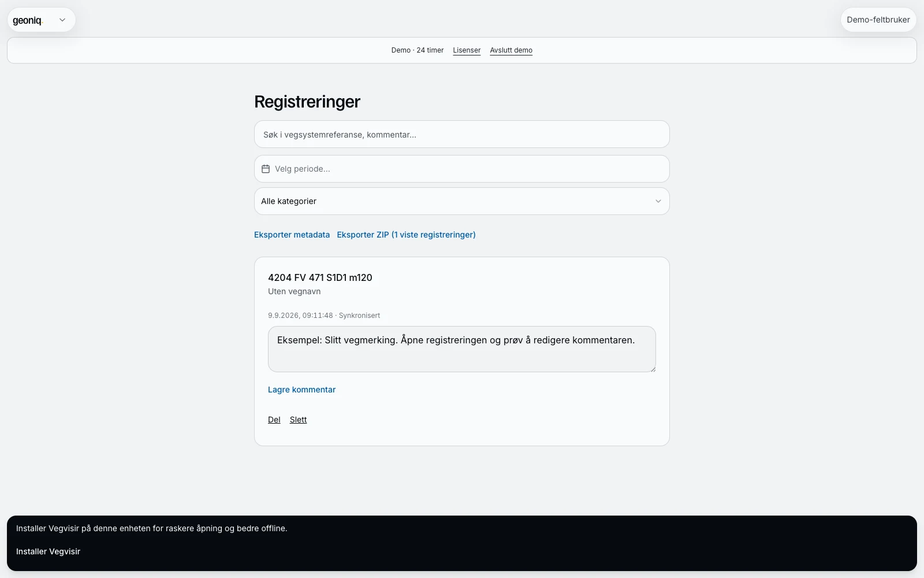Open registration 4204 FV 471 S1D1 m120
This screenshot has width=924, height=578.
coord(320,277)
